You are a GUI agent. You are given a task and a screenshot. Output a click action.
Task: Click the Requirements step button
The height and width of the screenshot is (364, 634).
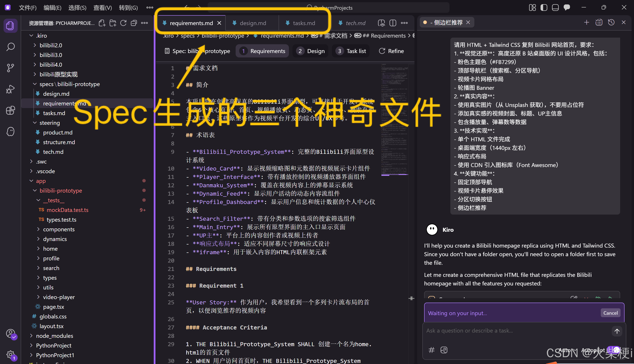pyautogui.click(x=262, y=51)
